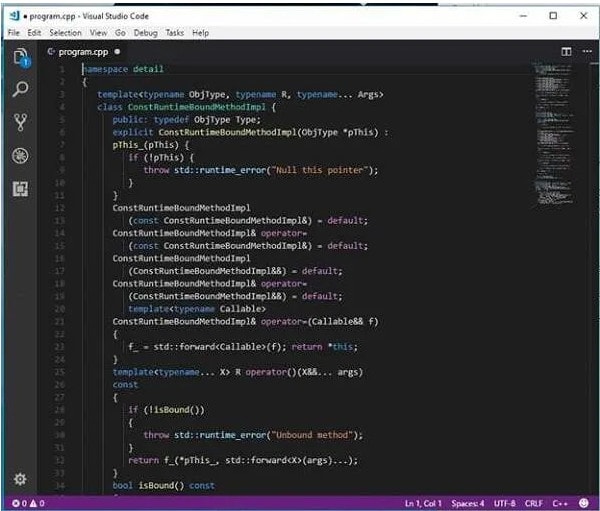Open the Search view icon
The height and width of the screenshot is (511, 600).
click(x=20, y=90)
